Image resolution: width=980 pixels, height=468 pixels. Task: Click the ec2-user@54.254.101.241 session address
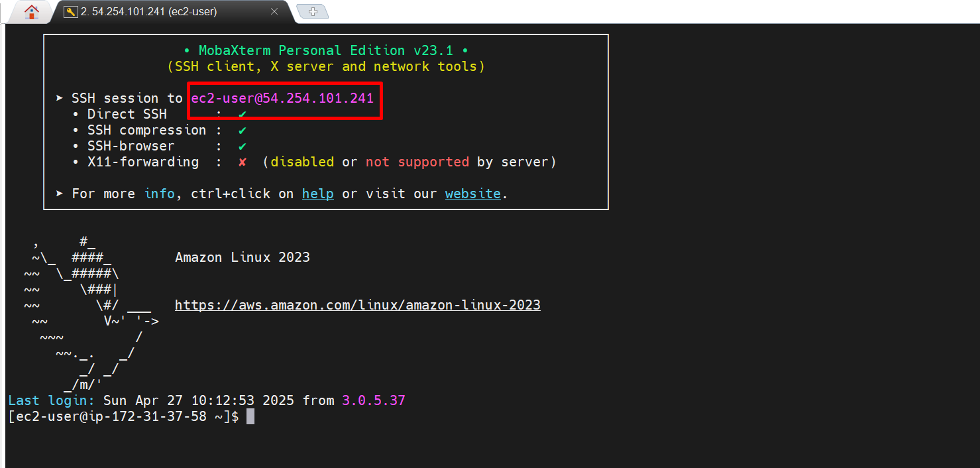283,98
